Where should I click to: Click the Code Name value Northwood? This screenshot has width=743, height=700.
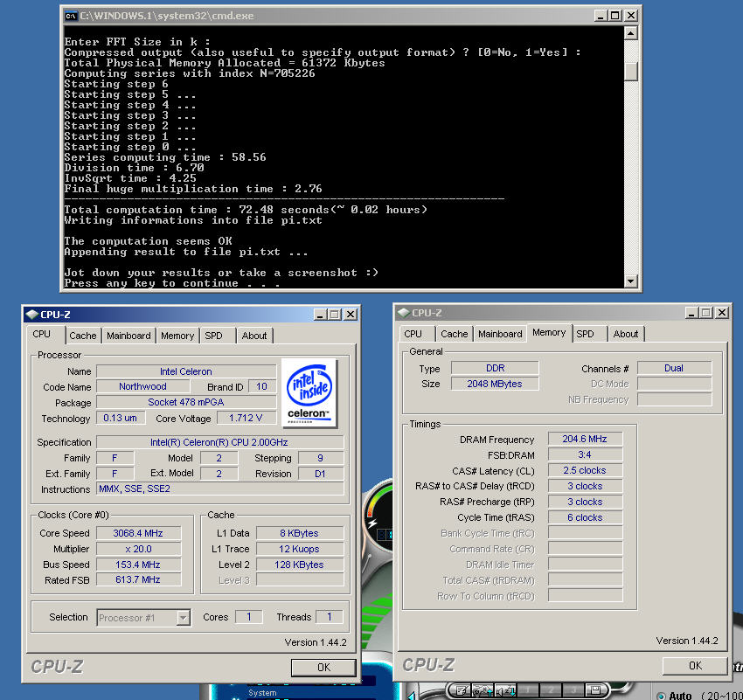tap(143, 386)
